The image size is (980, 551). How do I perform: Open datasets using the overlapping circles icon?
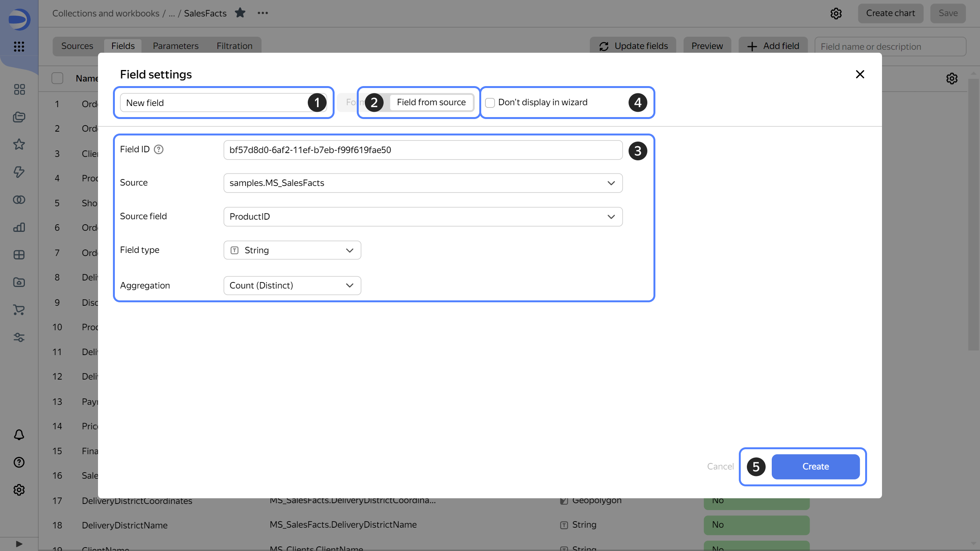click(19, 199)
